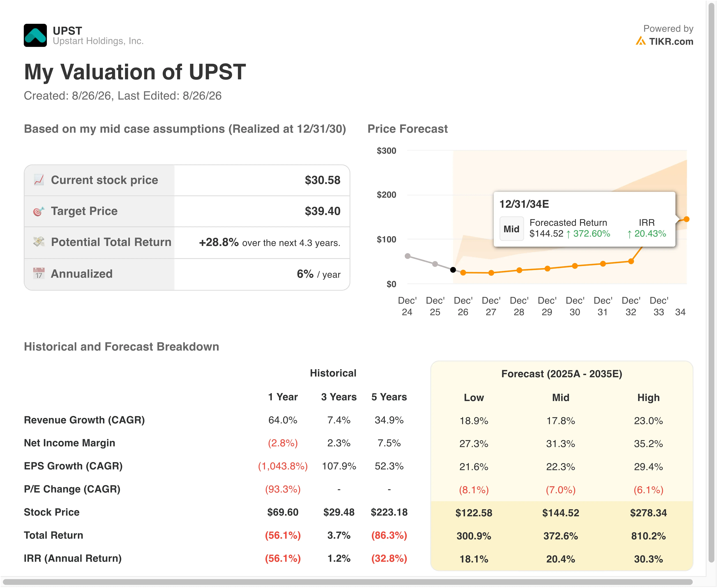Select the High forecast column header
717x588 pixels.
[648, 397]
